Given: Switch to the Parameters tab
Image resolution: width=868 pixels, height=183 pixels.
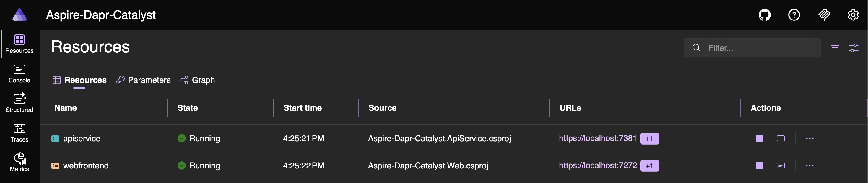Looking at the screenshot, I should pyautogui.click(x=143, y=80).
